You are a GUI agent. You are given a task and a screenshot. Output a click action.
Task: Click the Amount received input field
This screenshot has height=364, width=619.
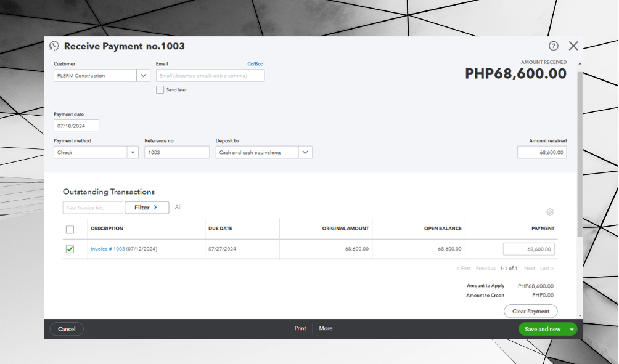pos(542,152)
